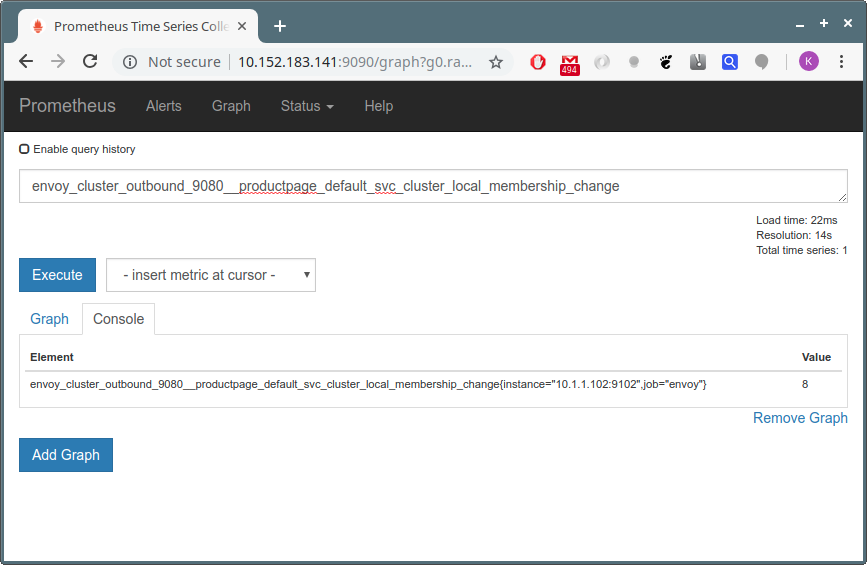View site information via Not secure icon
Image resolution: width=867 pixels, height=565 pixels.
tap(130, 62)
